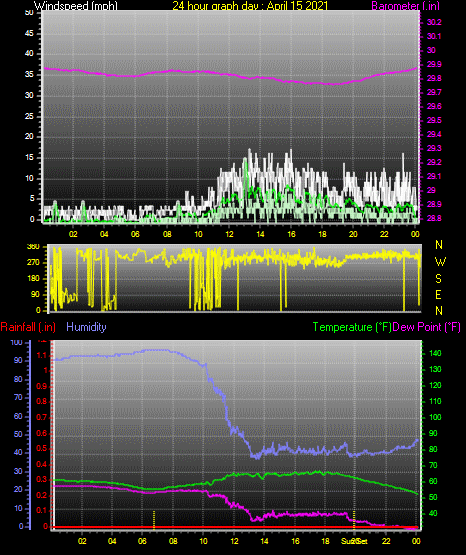Image resolution: width=466 pixels, height=555 pixels.
Task: Click the 180 wind direction degree label
Action: click(x=33, y=279)
